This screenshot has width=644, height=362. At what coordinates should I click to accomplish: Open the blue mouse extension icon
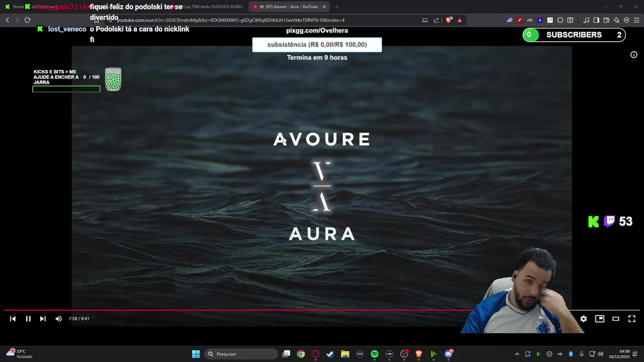pos(540,20)
